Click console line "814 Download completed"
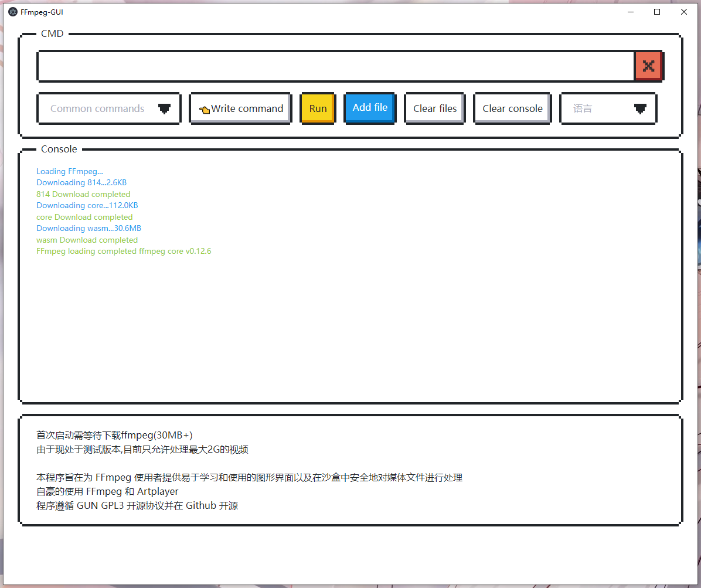 click(83, 194)
